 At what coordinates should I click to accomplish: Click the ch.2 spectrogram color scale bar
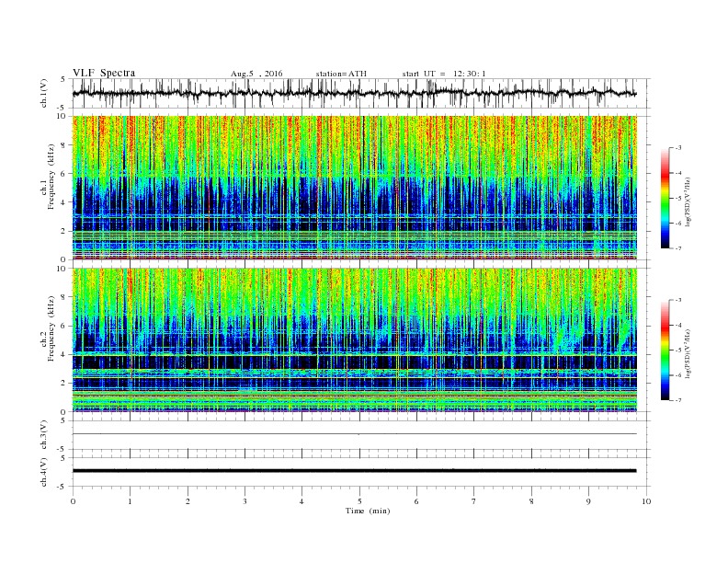(665, 350)
